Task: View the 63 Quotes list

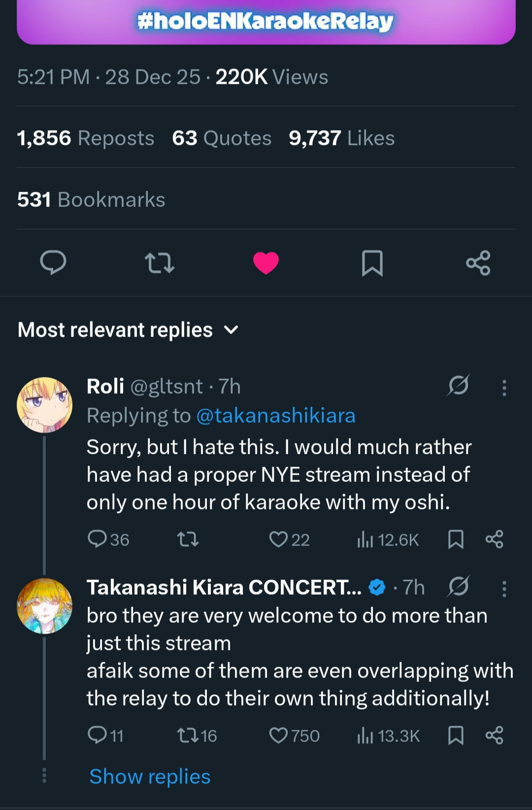Action: click(x=222, y=138)
